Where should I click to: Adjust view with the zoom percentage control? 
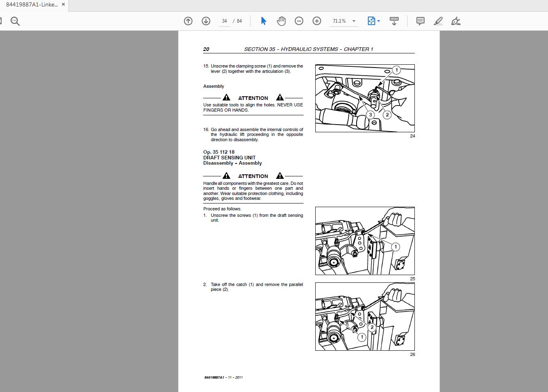click(341, 21)
